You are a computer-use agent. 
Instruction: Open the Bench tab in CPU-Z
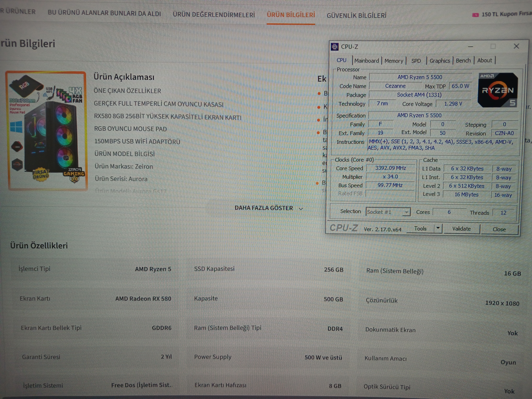tap(463, 61)
